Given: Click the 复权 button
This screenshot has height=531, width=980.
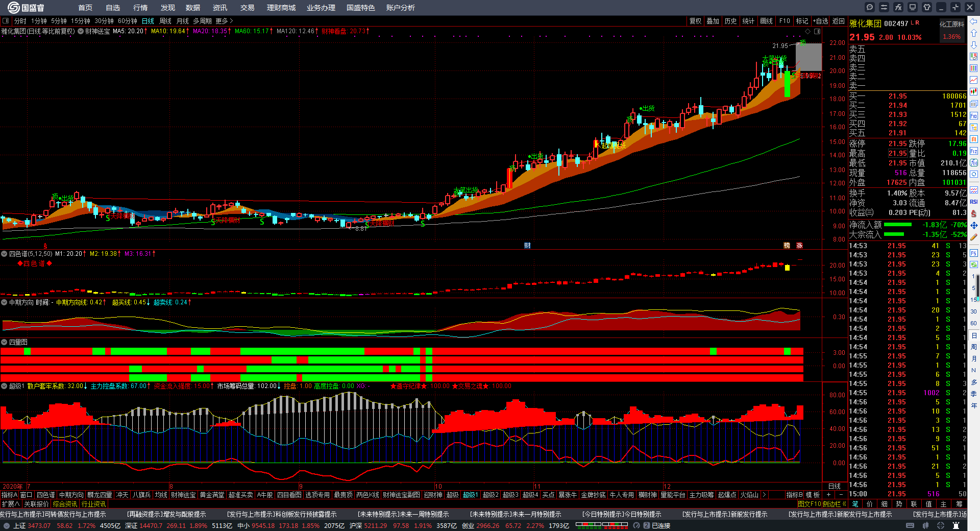Looking at the screenshot, I should (x=696, y=21).
